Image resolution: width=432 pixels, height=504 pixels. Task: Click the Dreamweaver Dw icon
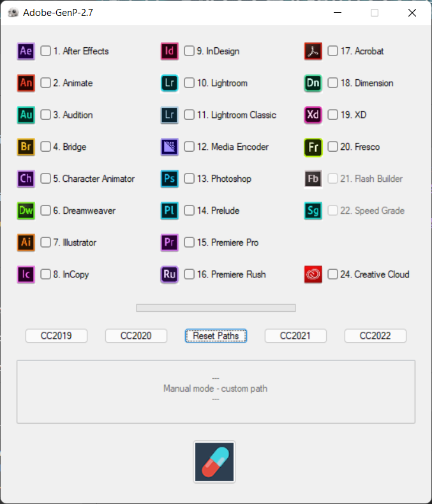pos(26,211)
